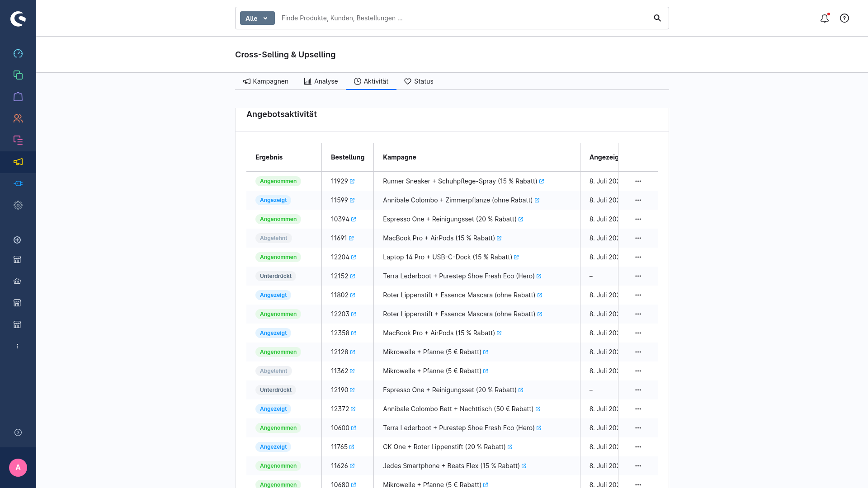Open row actions menu for order 12152
This screenshot has height=488, width=868.
[x=638, y=276]
